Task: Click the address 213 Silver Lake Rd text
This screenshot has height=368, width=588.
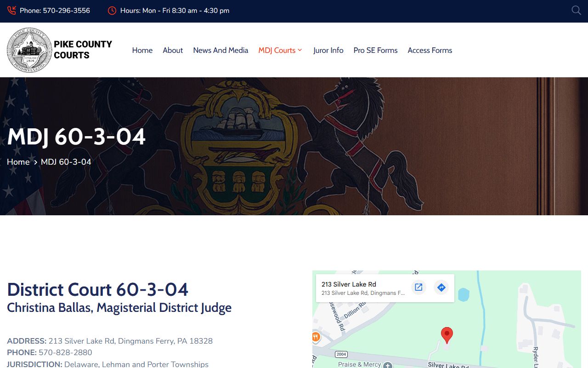Action: tap(130, 341)
